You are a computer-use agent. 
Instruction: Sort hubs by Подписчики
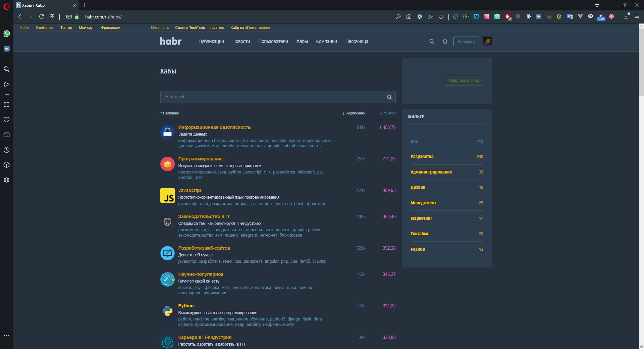(354, 113)
